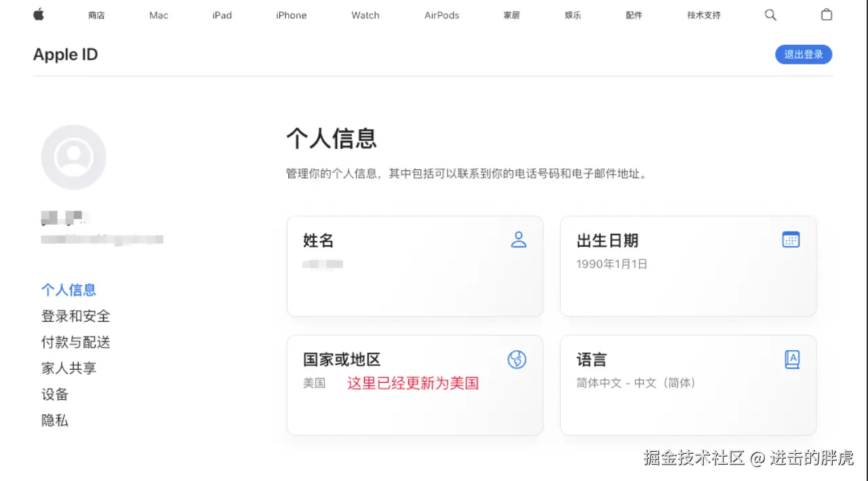Open the 家居 nav menu
This screenshot has height=481, width=868.
tap(511, 15)
